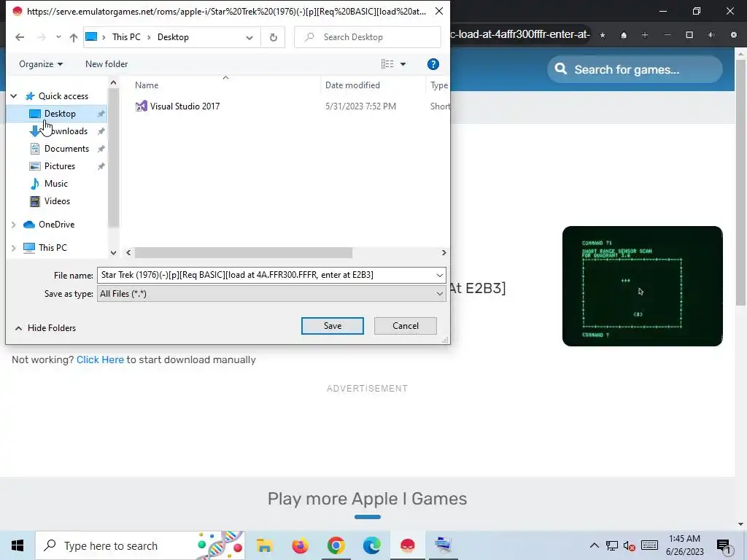Click Here to start download manually
The width and height of the screenshot is (747, 560).
click(x=100, y=359)
